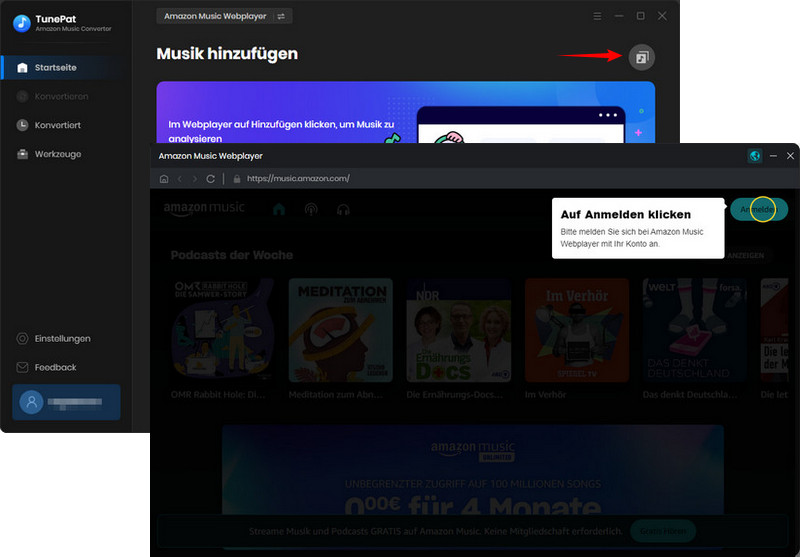Click the 'Im Verhör' title text
Image resolution: width=800 pixels, height=557 pixels.
coord(545,395)
